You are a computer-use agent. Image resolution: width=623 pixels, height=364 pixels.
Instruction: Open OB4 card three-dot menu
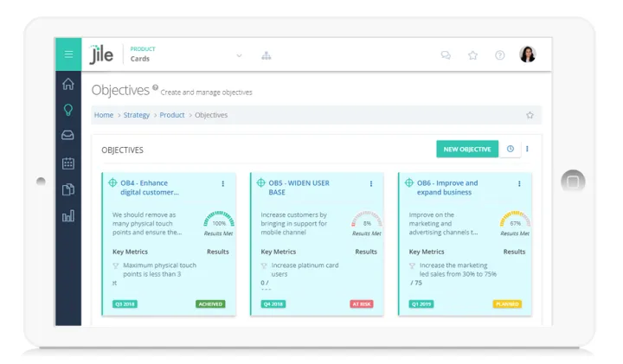click(222, 183)
